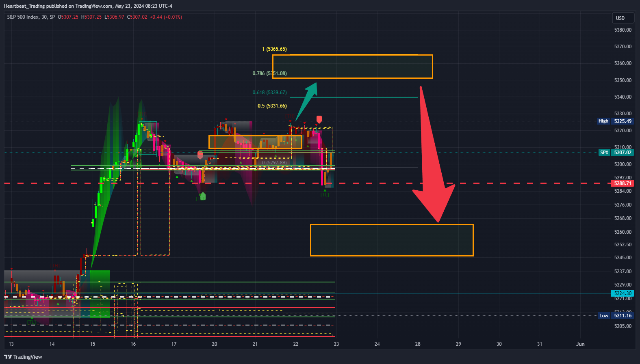Click date label 15 on time axis
The width and height of the screenshot is (640, 364).
pyautogui.click(x=93, y=344)
